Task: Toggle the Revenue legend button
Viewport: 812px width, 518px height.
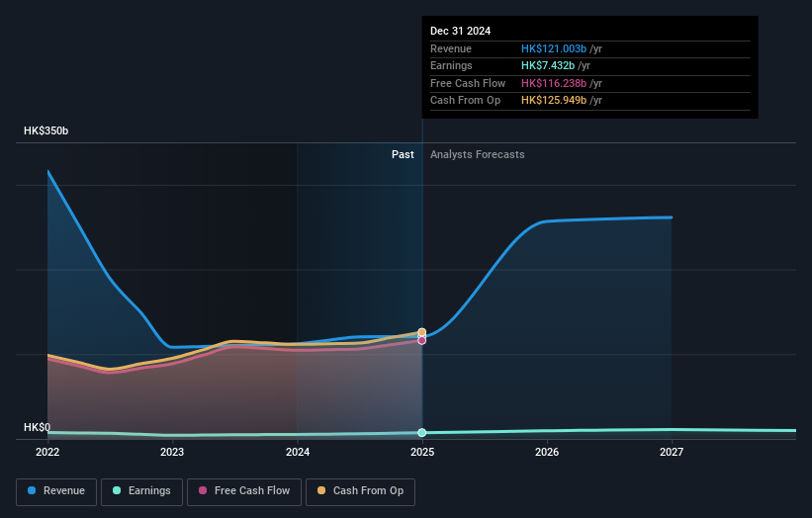Action: pyautogui.click(x=56, y=491)
